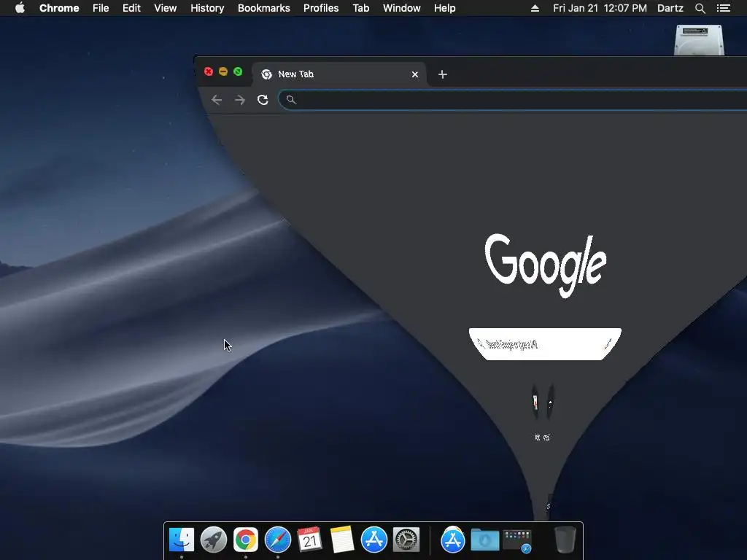The image size is (747, 560).
Task: Go back with the back arrow
Action: (217, 99)
